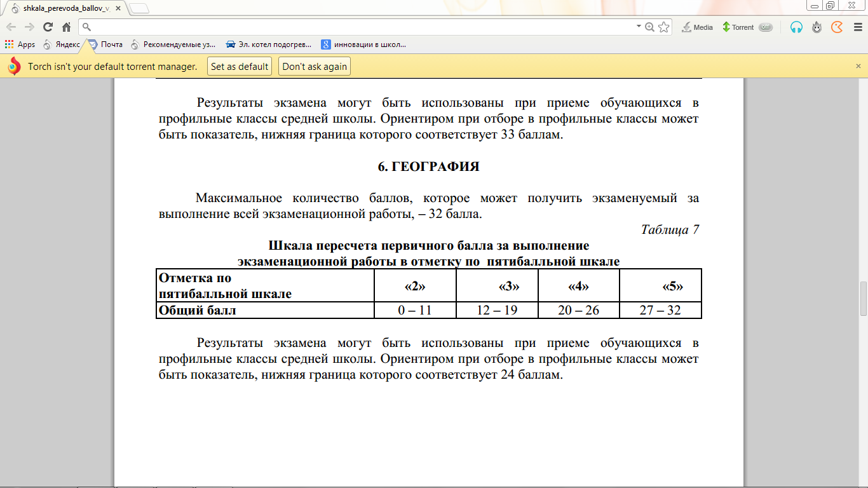Dismiss the Torch torrent manager notification bar
The image size is (868, 488).
click(x=858, y=66)
